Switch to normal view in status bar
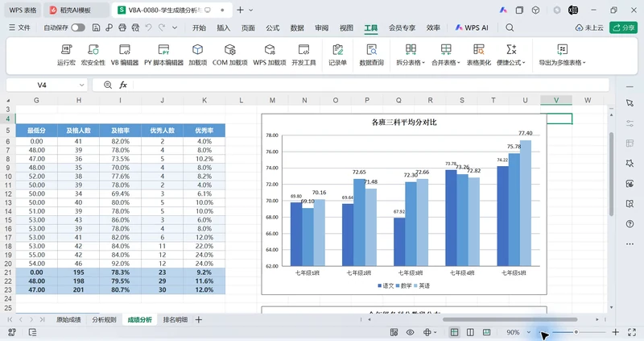644x341 pixels. [x=454, y=332]
